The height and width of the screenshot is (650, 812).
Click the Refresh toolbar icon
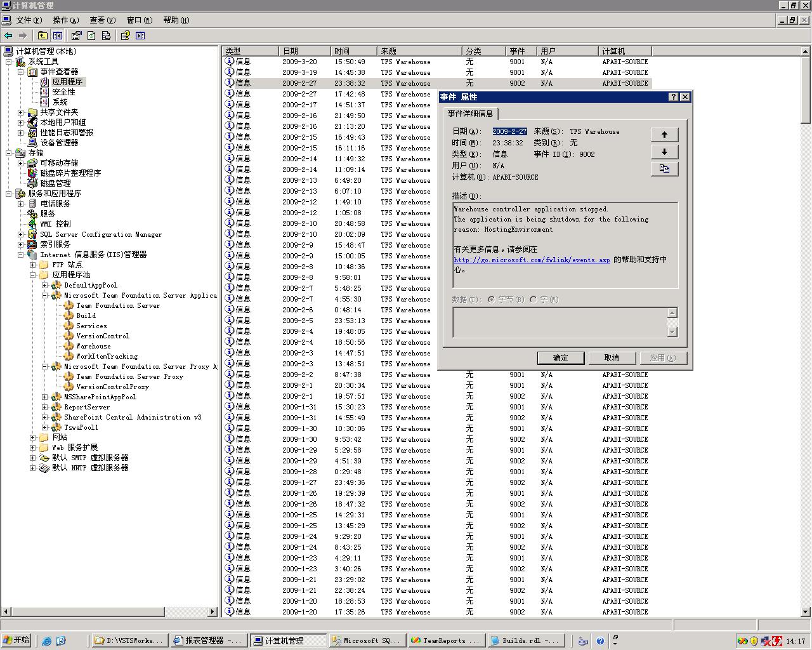[x=91, y=36]
